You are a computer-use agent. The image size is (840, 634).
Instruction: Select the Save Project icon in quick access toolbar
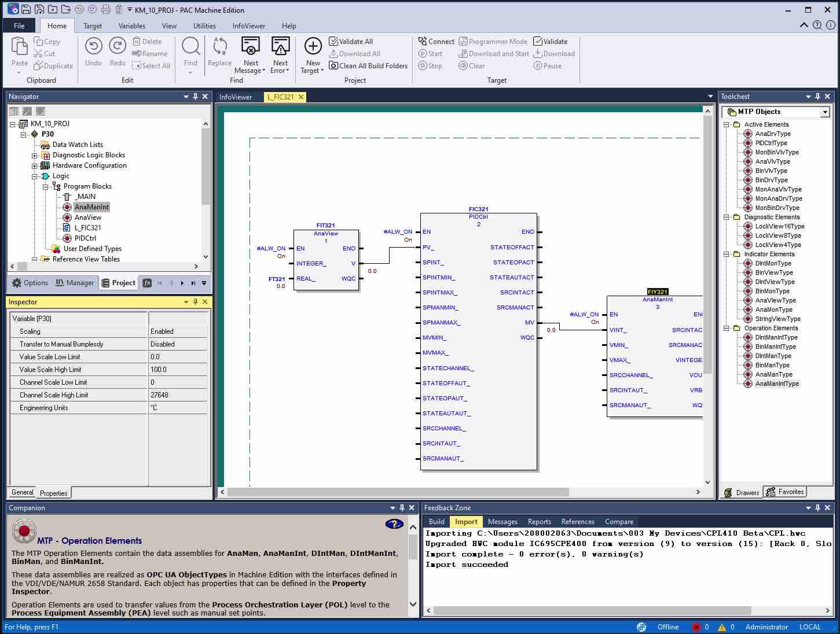point(25,9)
